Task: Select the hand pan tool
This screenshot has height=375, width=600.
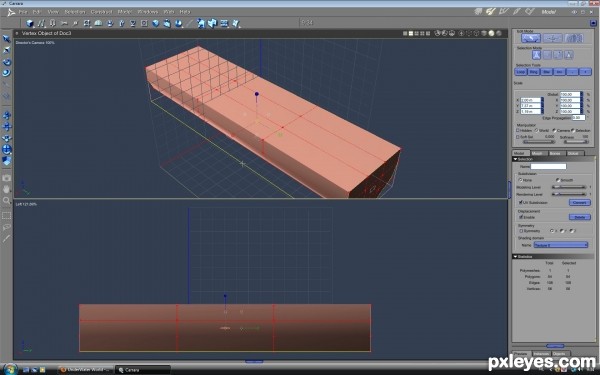Action: click(7, 189)
